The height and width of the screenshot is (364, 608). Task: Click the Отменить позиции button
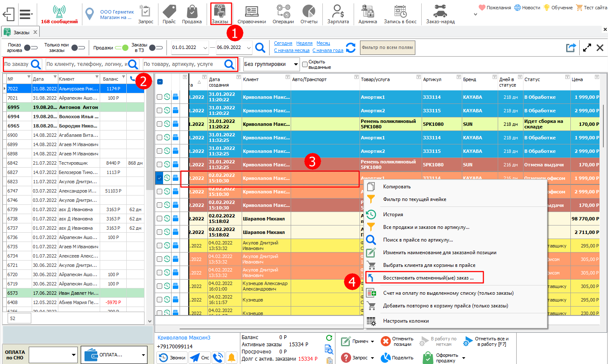click(x=397, y=341)
